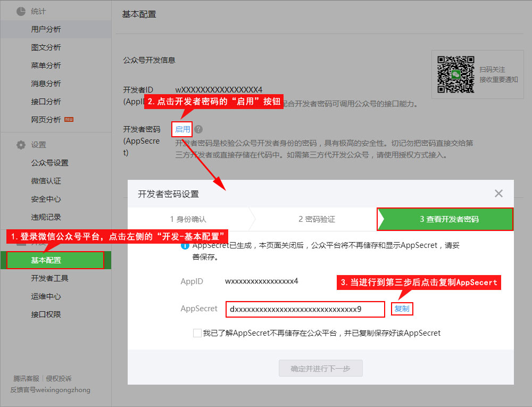The height and width of the screenshot is (407, 532).
Task: Click the 启用 link for developer password
Action: click(x=182, y=129)
